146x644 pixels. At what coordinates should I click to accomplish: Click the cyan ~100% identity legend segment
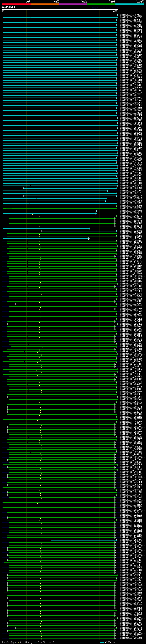(x=130, y=4)
